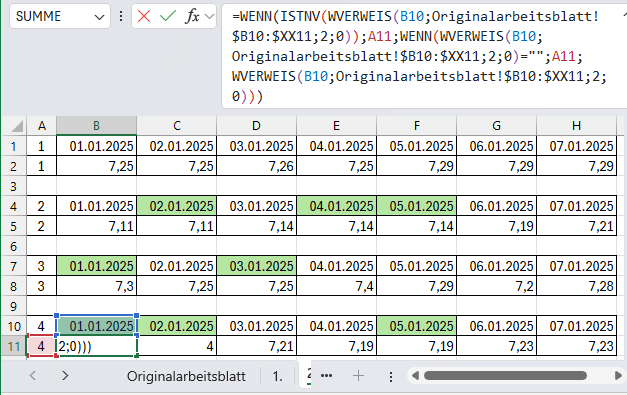
Task: Select green cell C10 with 02.01.2025
Action: pos(177,326)
